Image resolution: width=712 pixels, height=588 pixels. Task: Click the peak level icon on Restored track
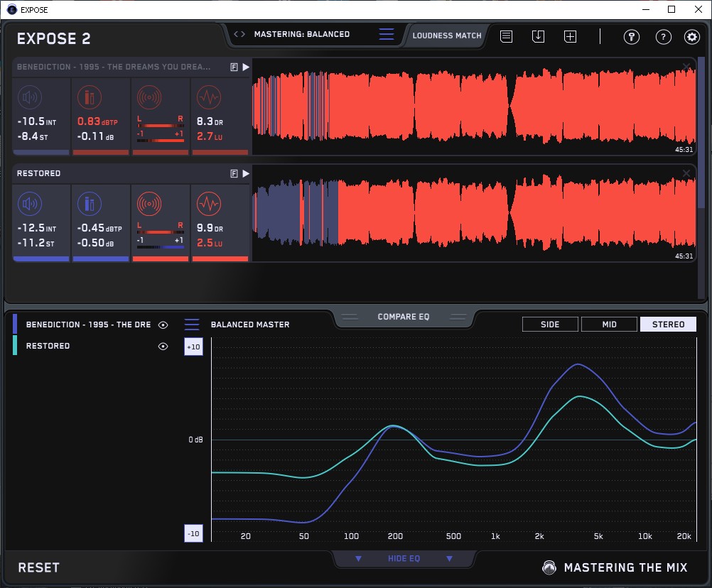[89, 204]
